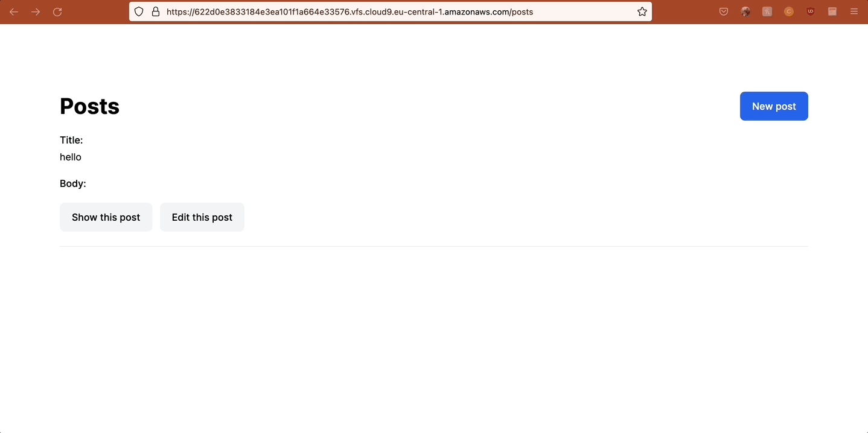Open Show this post
The height and width of the screenshot is (433, 868).
(x=106, y=217)
